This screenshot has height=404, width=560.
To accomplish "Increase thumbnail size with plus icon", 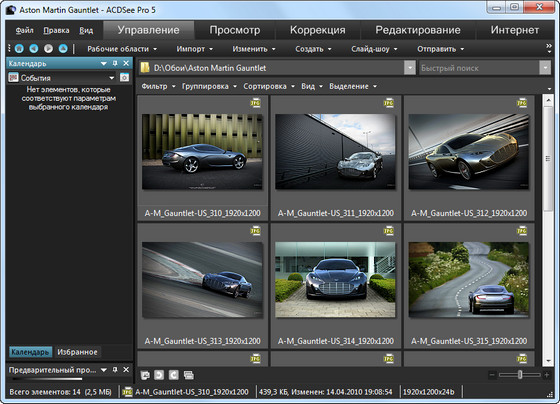I will [546, 375].
